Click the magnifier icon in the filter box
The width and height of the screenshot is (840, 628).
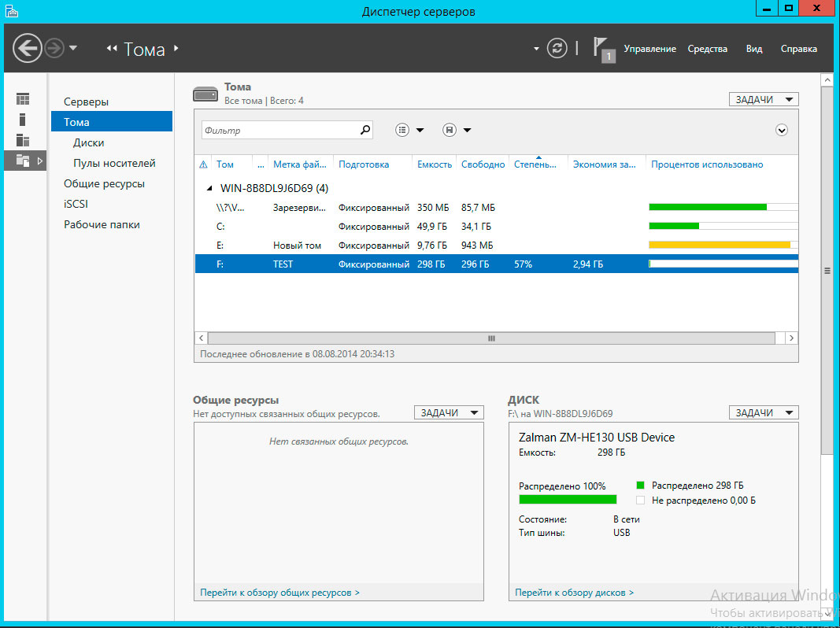[364, 131]
